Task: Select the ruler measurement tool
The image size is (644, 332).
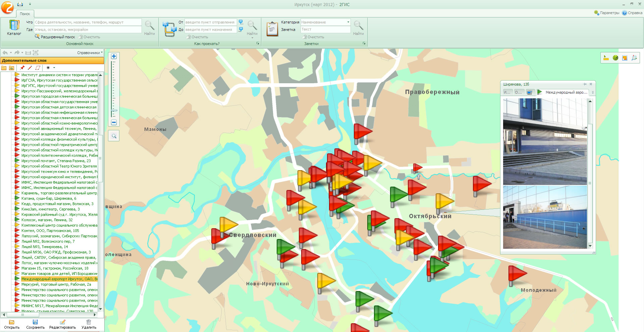Action: (x=606, y=58)
